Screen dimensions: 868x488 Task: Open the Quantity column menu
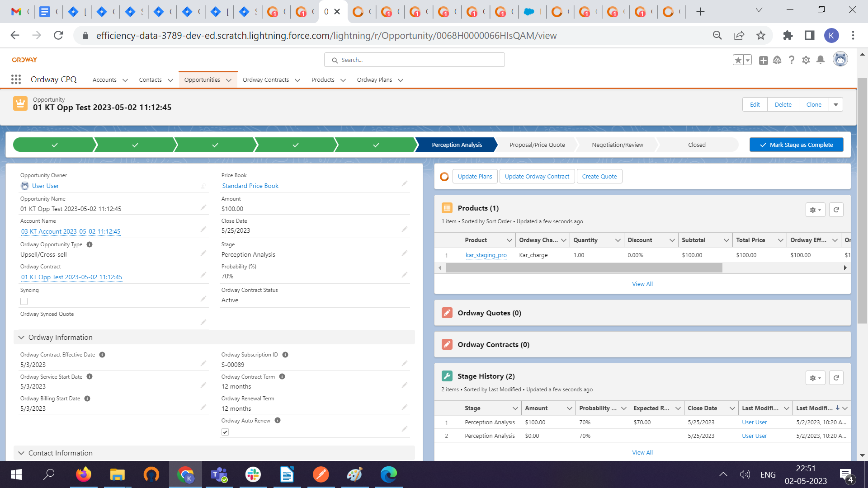[x=618, y=240]
